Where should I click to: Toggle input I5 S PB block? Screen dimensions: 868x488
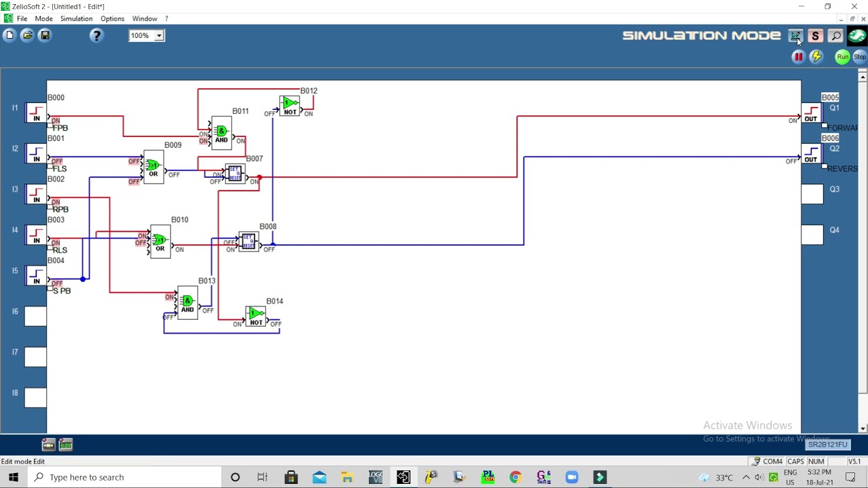[x=36, y=276]
